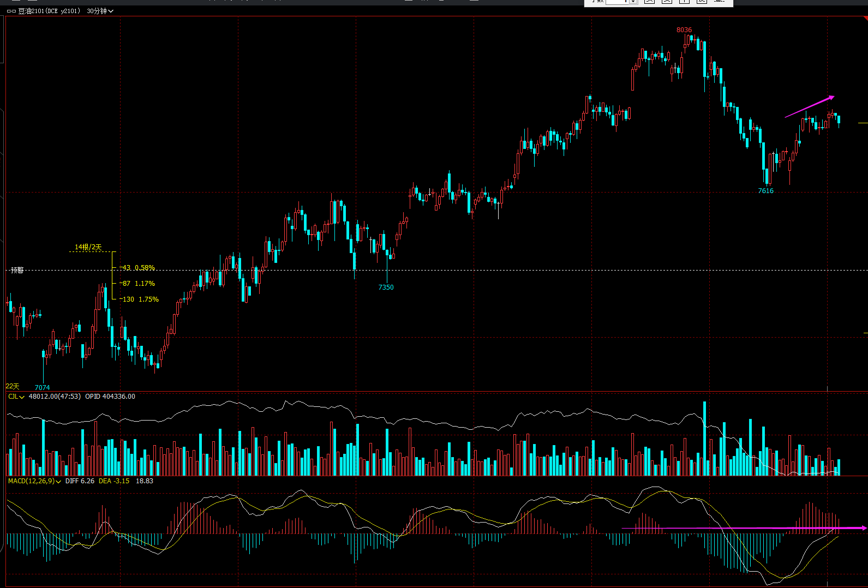868x588 pixels.
Task: Open the 30分钟 timeframe dropdown
Action: click(100, 11)
